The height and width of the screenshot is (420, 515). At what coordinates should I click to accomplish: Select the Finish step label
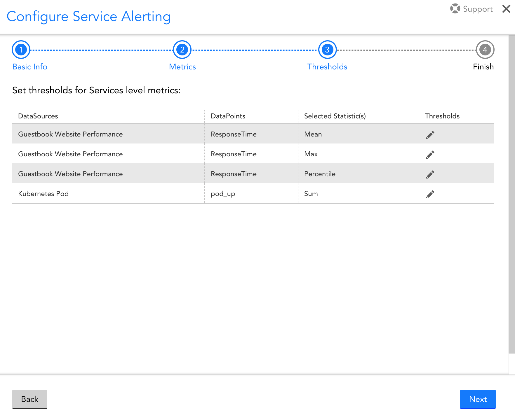pyautogui.click(x=483, y=67)
